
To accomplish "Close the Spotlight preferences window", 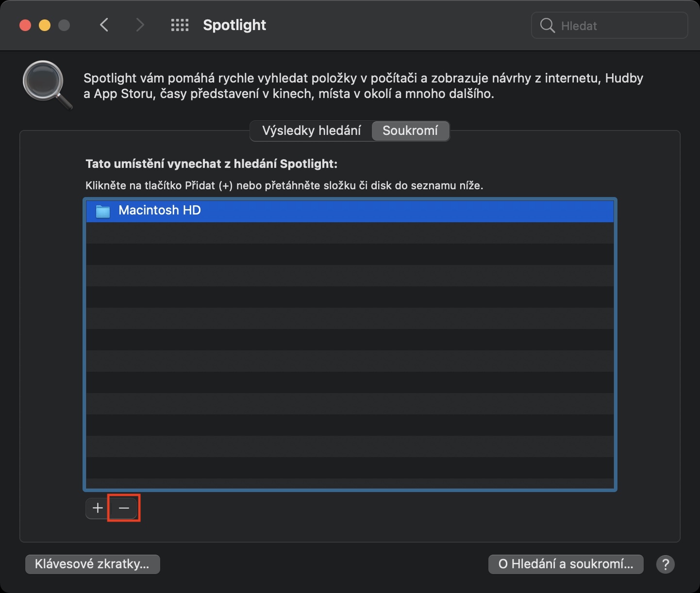I will tap(25, 25).
